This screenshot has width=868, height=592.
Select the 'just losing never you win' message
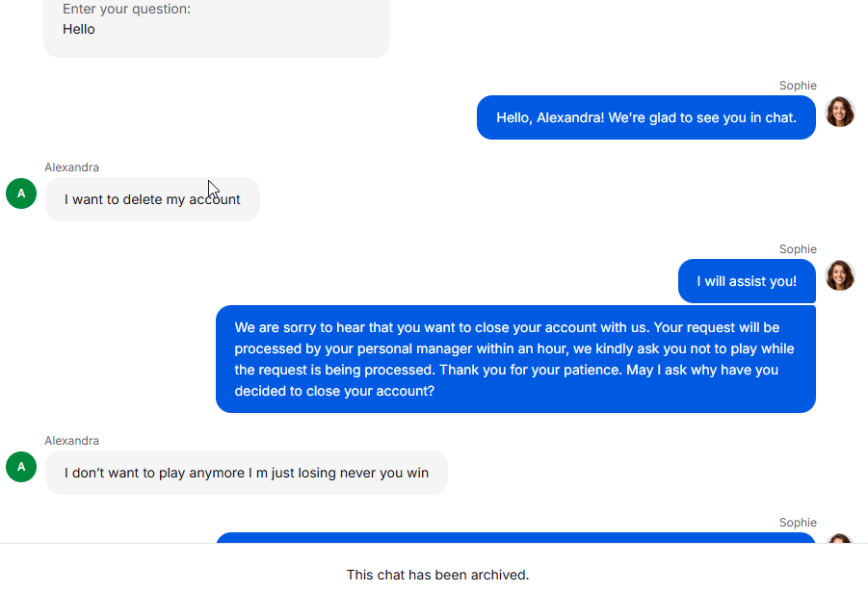pyautogui.click(x=247, y=473)
